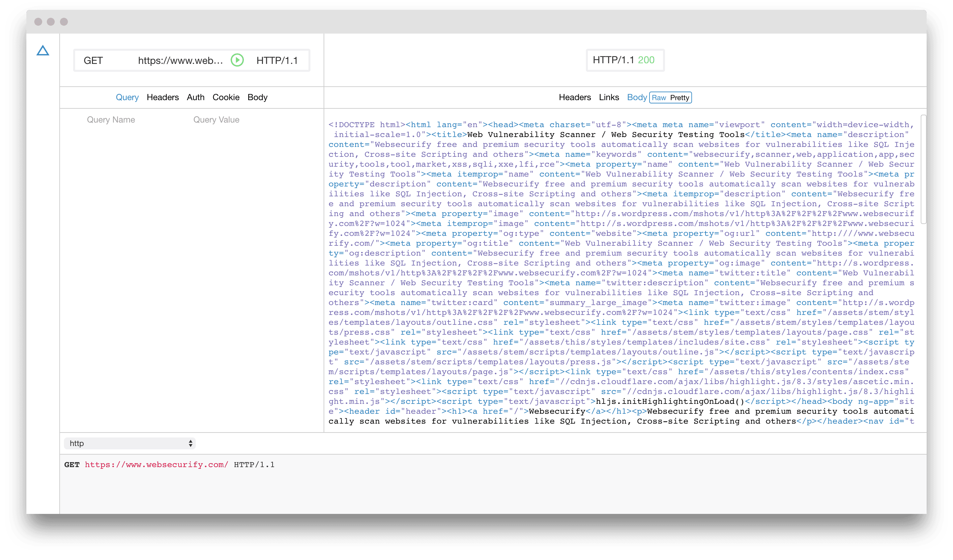The height and width of the screenshot is (560, 953).
Task: Open the http format dropdown
Action: pos(130,443)
